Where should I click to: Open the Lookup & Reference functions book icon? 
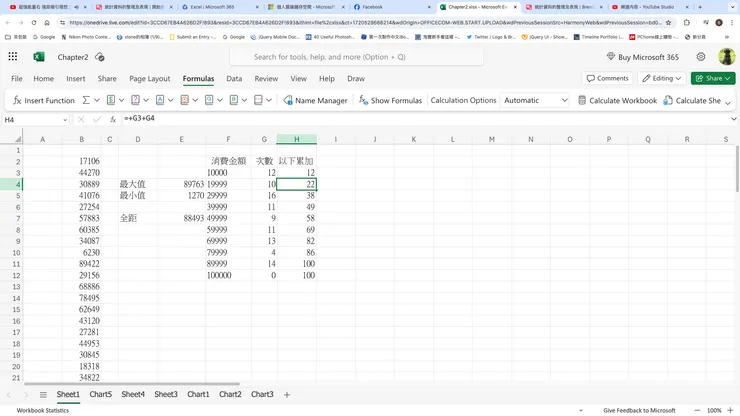pos(209,100)
